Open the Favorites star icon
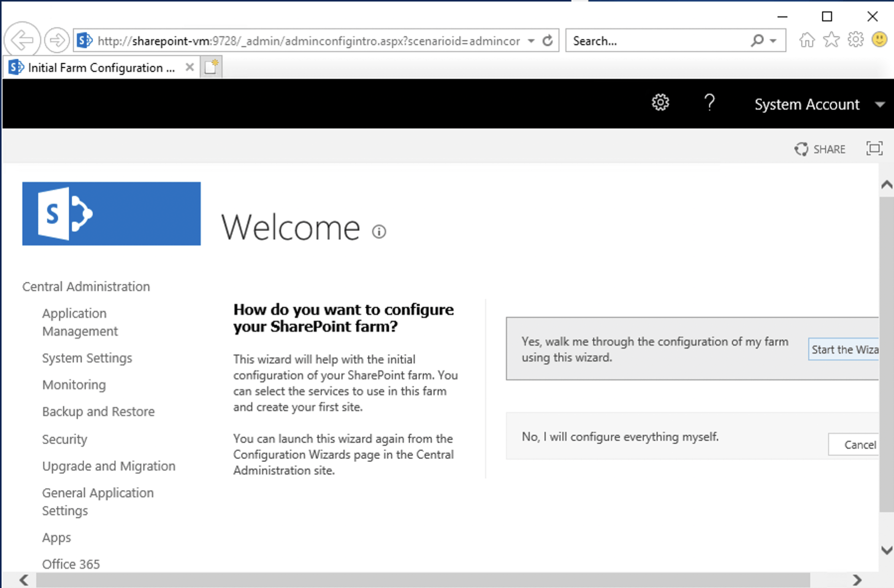894x588 pixels. pyautogui.click(x=832, y=40)
